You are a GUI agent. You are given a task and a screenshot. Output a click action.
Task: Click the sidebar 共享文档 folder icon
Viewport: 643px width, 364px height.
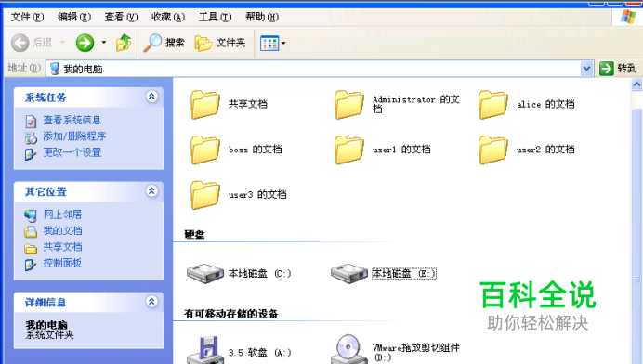point(31,249)
